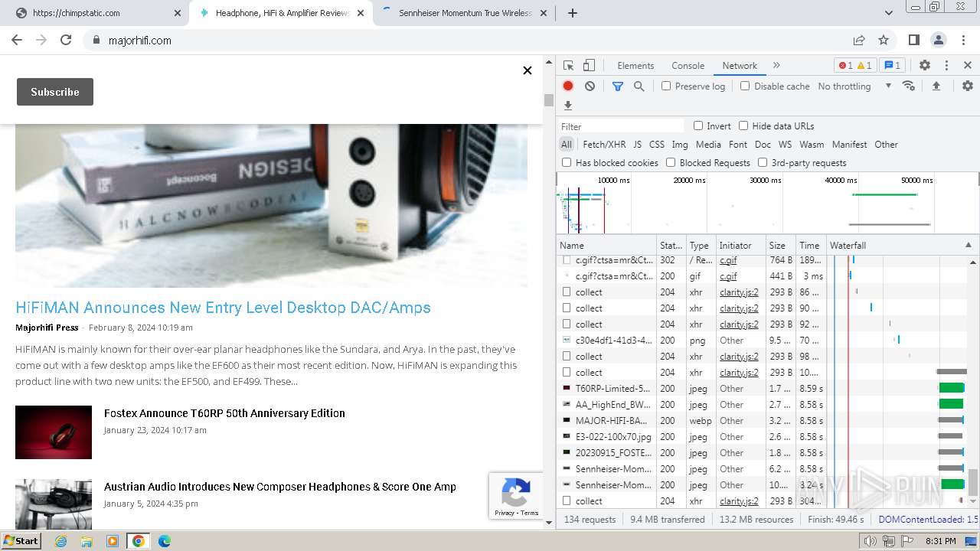Select the inspect element picker icon
The width and height of the screenshot is (980, 551).
(568, 66)
